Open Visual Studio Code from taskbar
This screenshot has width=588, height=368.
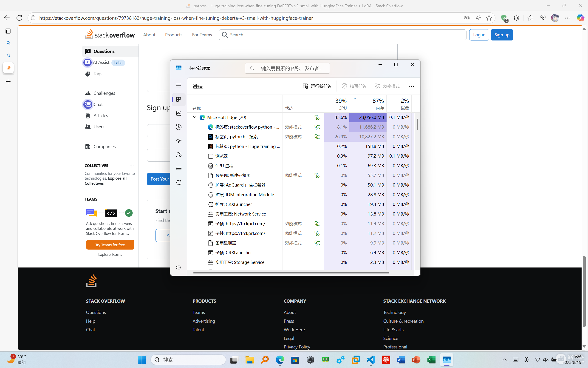tap(371, 359)
